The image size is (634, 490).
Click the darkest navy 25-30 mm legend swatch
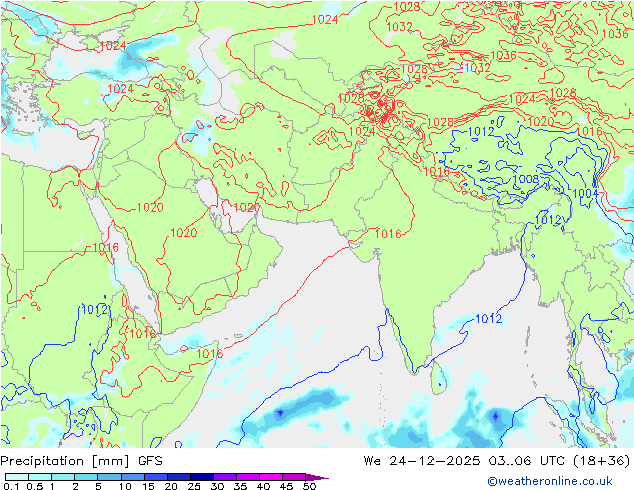pyautogui.click(x=202, y=477)
